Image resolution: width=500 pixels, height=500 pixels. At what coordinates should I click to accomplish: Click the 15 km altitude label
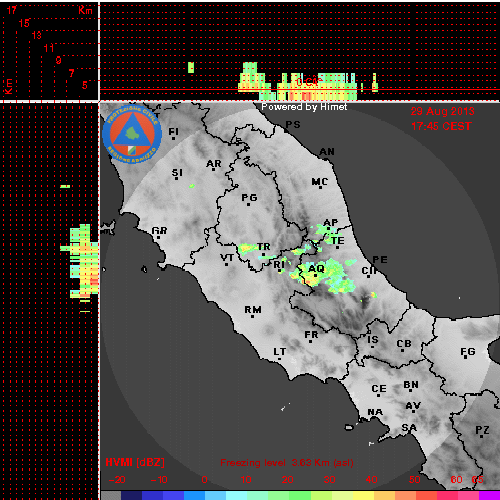coord(24,23)
